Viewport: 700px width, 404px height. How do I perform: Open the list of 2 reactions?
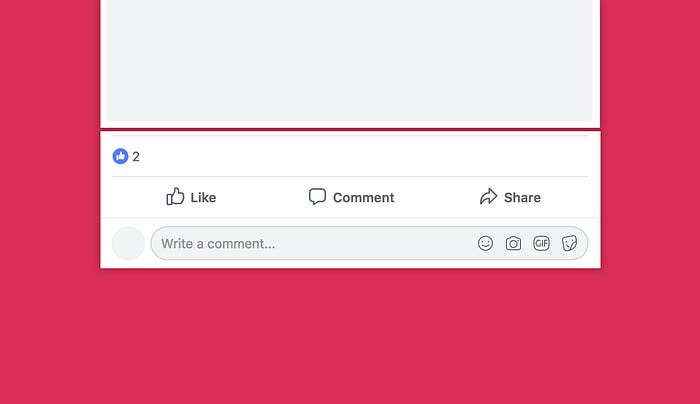pyautogui.click(x=136, y=157)
